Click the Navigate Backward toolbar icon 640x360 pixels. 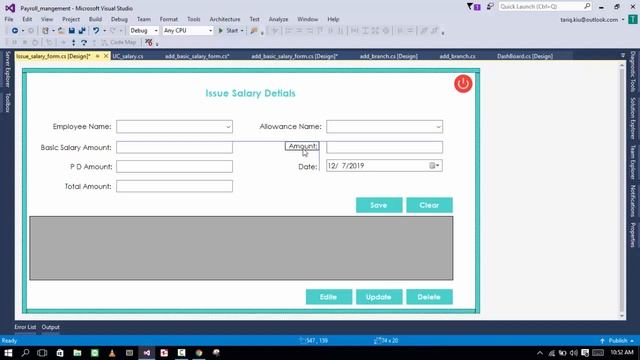(15, 31)
